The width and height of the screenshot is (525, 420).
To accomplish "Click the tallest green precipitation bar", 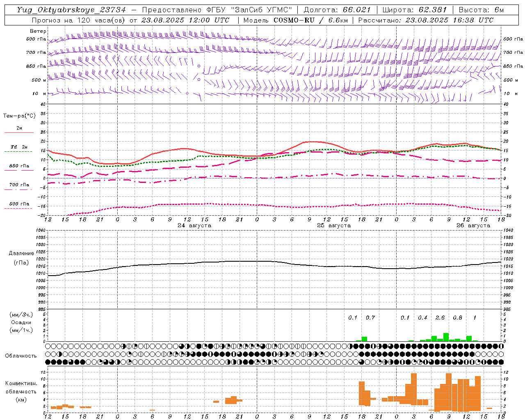I will [x=446, y=337].
